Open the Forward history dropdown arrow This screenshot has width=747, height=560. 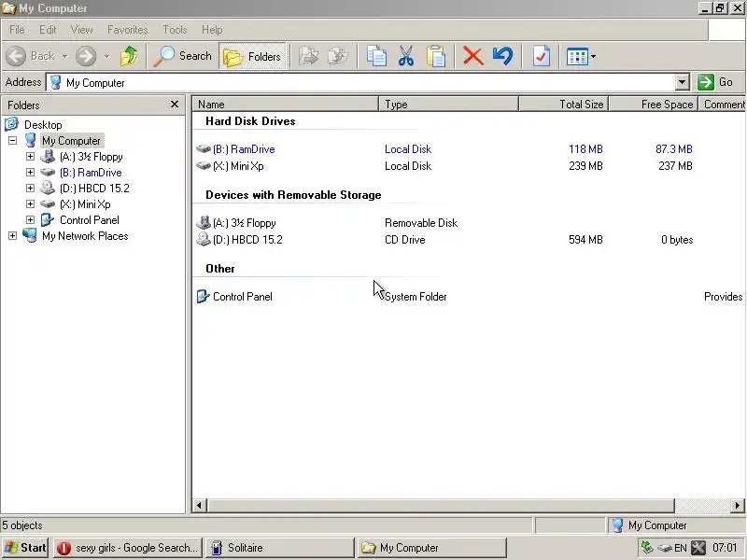pyautogui.click(x=107, y=57)
